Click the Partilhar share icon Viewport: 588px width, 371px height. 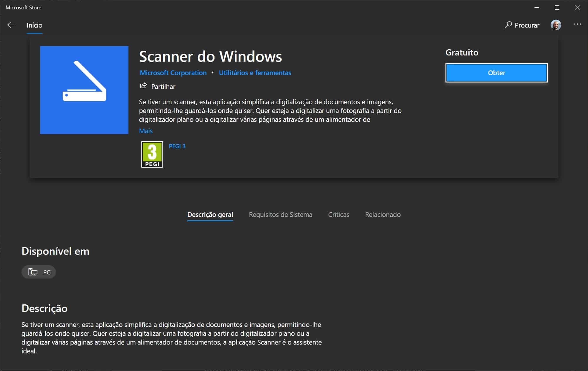[x=143, y=86]
